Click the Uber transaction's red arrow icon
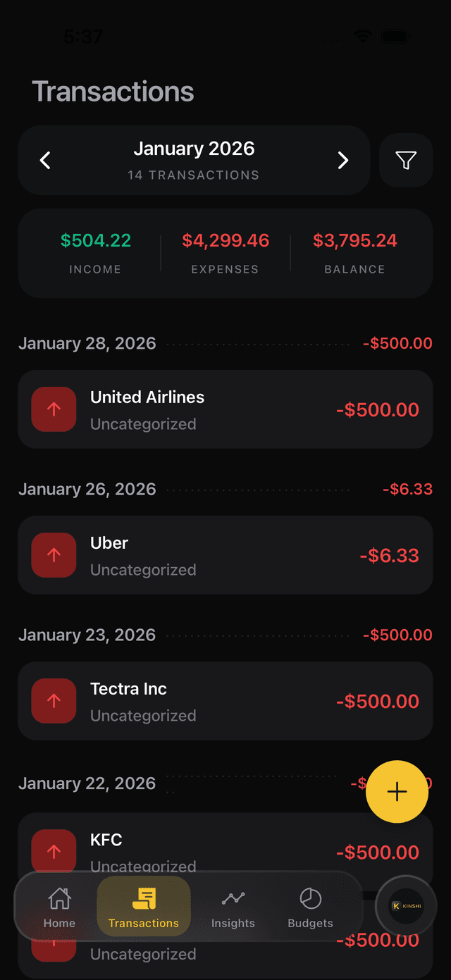Screen dimensions: 451x980 [x=54, y=555]
